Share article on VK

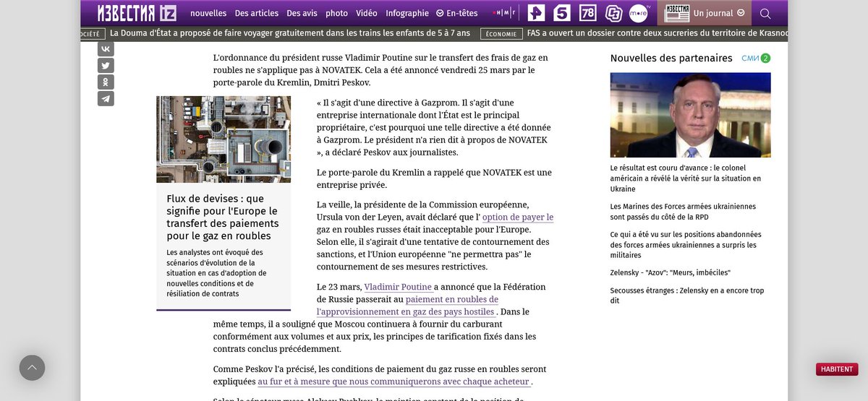tap(106, 49)
